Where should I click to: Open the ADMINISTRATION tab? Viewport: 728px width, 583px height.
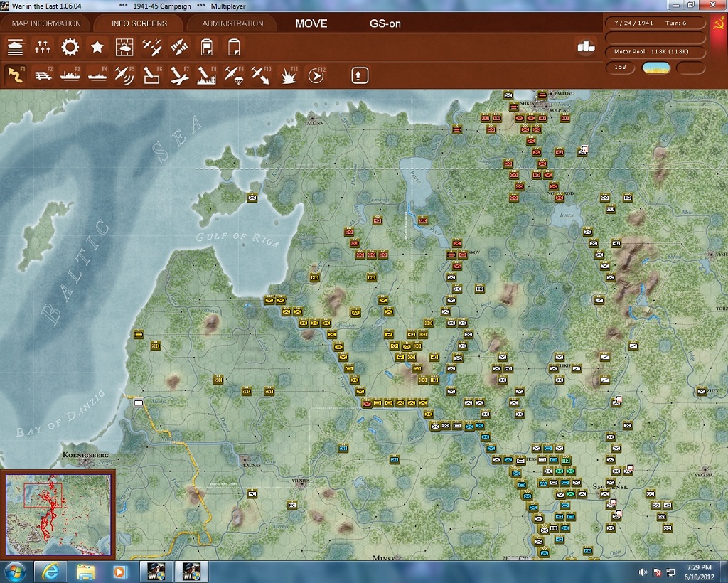point(232,23)
